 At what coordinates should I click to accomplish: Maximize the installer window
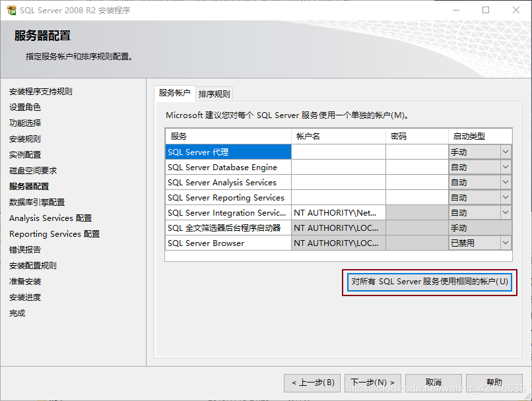tap(486, 10)
